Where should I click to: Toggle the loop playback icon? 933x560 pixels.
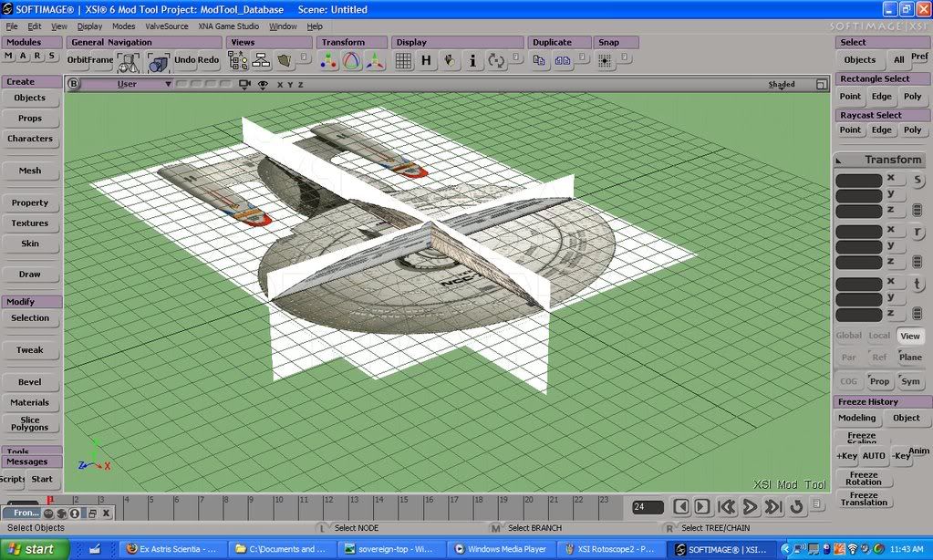point(796,506)
